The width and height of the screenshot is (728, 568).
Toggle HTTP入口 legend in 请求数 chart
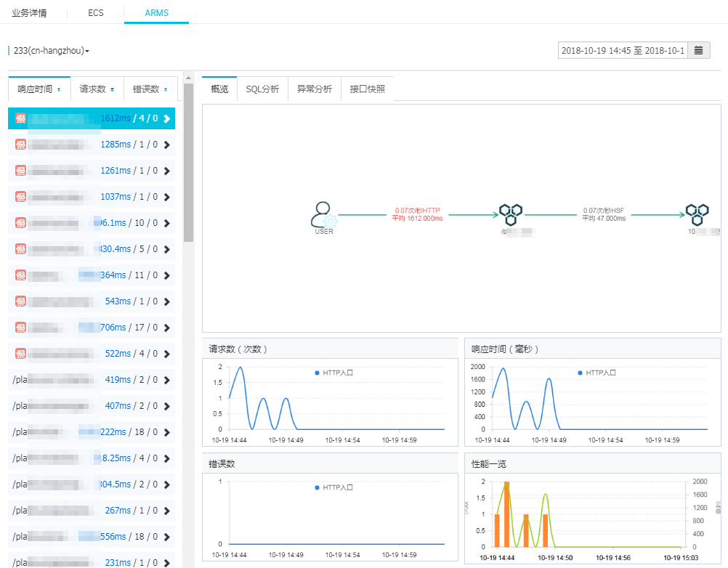(333, 373)
